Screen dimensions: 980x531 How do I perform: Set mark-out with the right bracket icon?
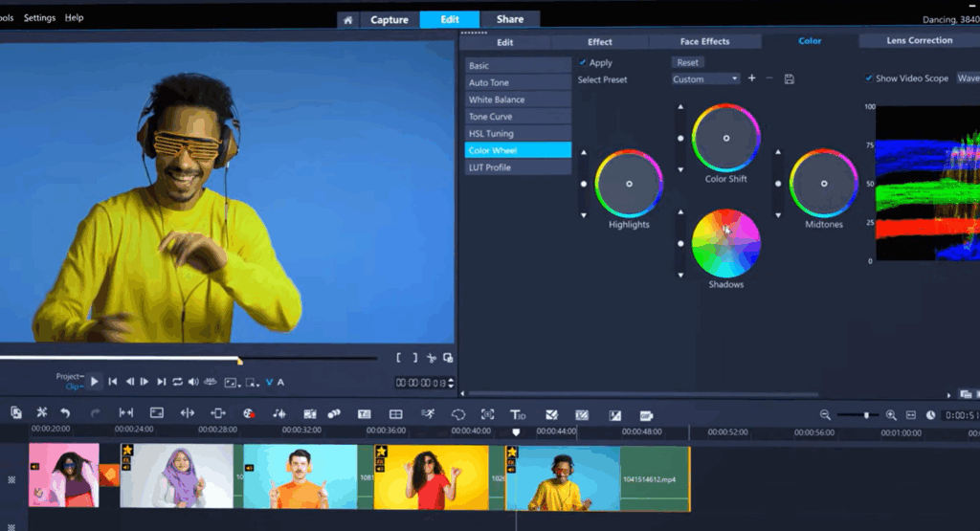coord(414,357)
